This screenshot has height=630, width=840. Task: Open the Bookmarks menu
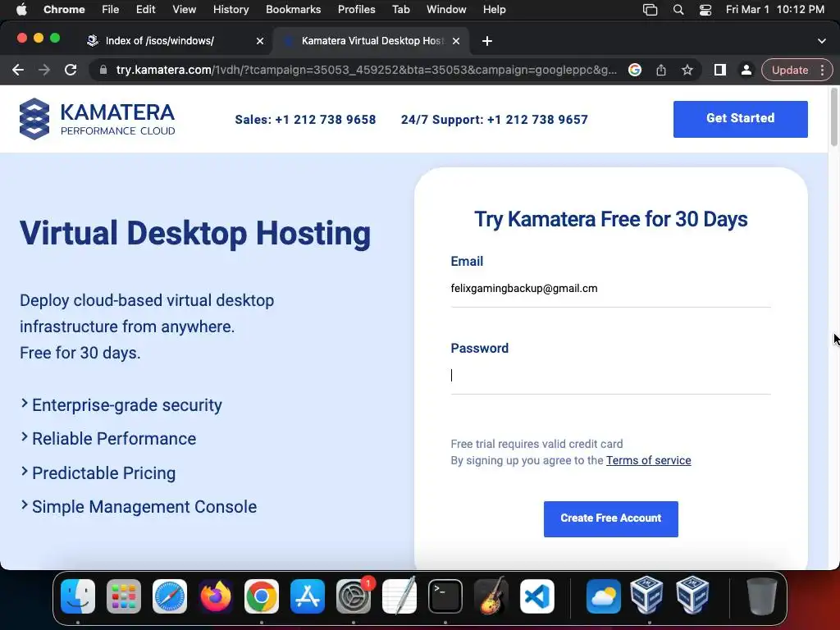click(x=293, y=10)
